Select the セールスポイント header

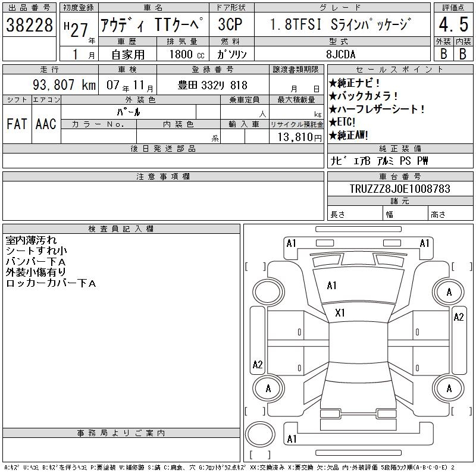(400, 70)
